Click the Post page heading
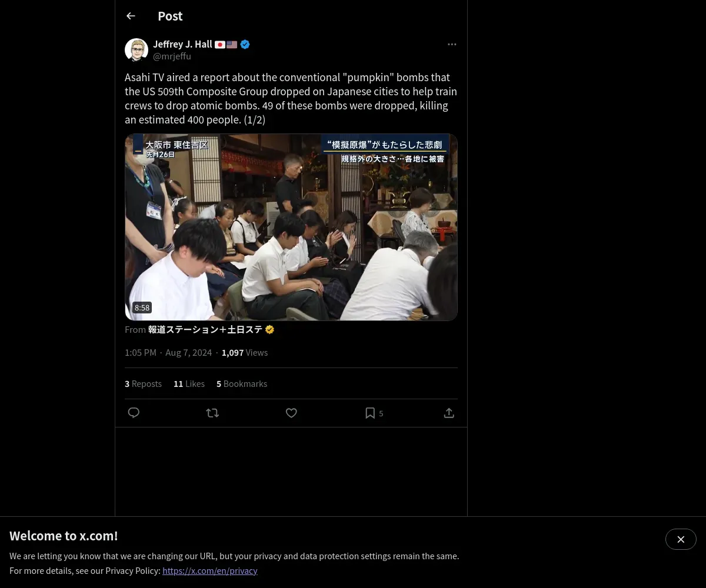The height and width of the screenshot is (588, 706). (x=170, y=16)
